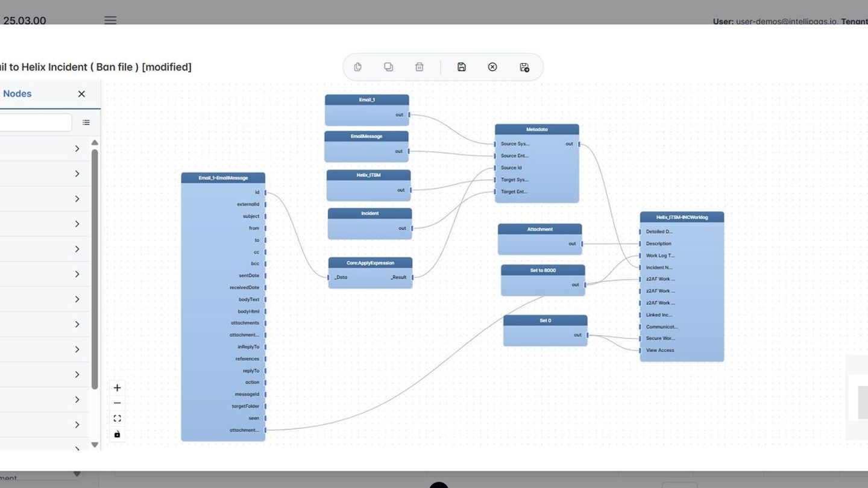The height and width of the screenshot is (488, 868).
Task: Click the inReplyTo field in Email_1-EmailMessage
Action: [248, 347]
